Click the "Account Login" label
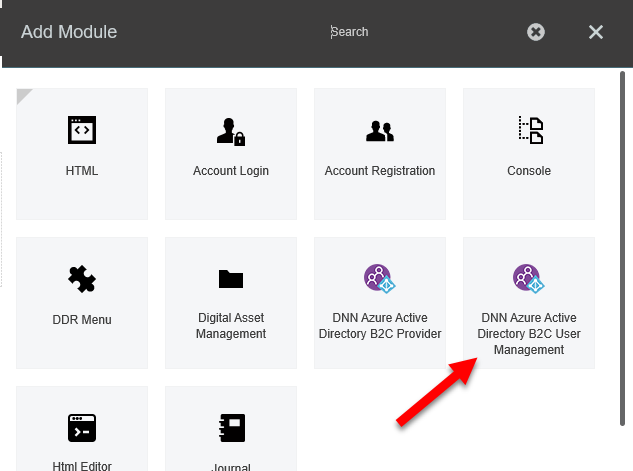This screenshot has width=633, height=471. [231, 171]
